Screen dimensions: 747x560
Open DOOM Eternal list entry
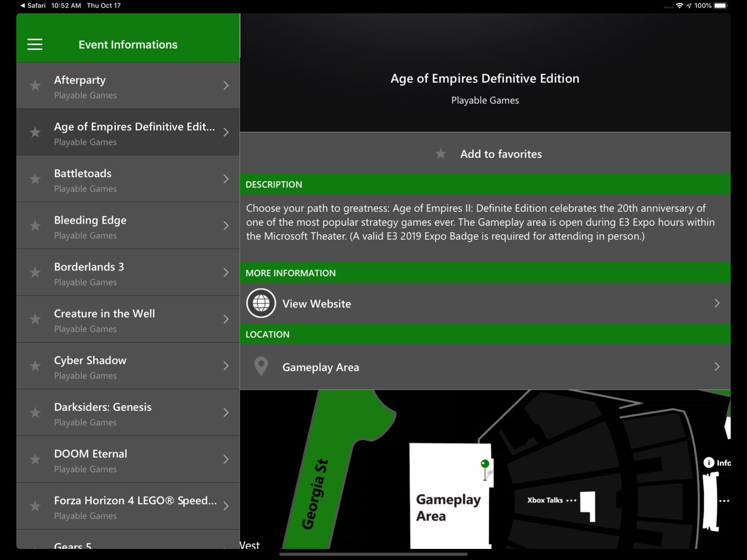click(128, 460)
